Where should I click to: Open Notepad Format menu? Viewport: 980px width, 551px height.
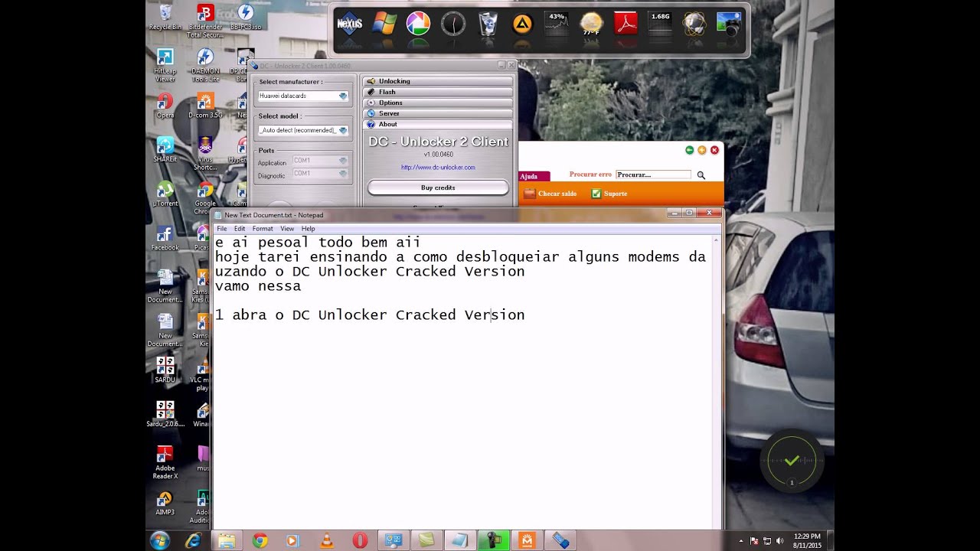(263, 229)
